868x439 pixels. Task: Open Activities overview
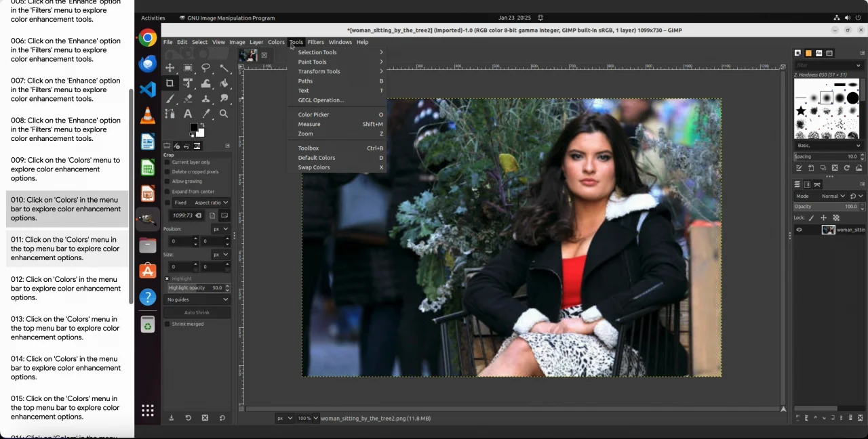click(153, 18)
